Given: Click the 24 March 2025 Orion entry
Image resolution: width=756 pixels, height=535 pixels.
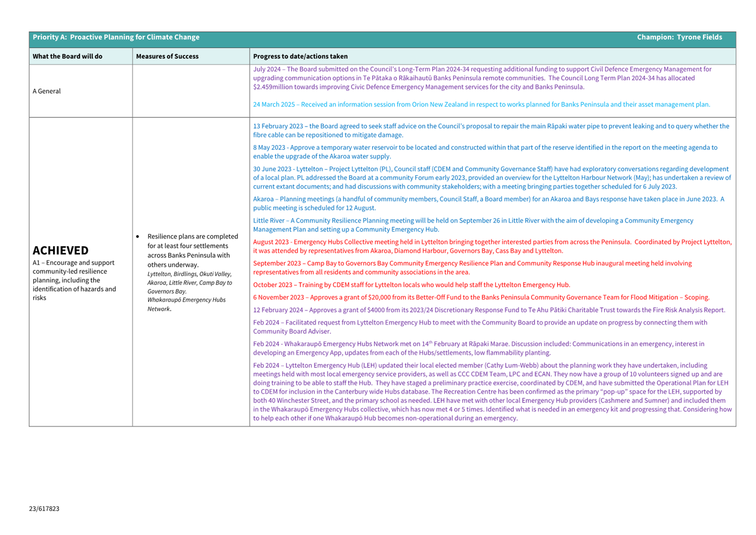Looking at the screenshot, I should pos(481,104).
